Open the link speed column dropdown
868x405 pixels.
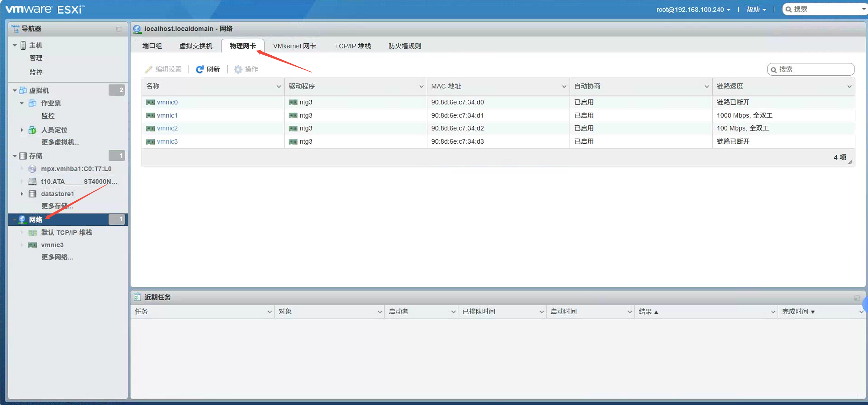click(x=849, y=87)
